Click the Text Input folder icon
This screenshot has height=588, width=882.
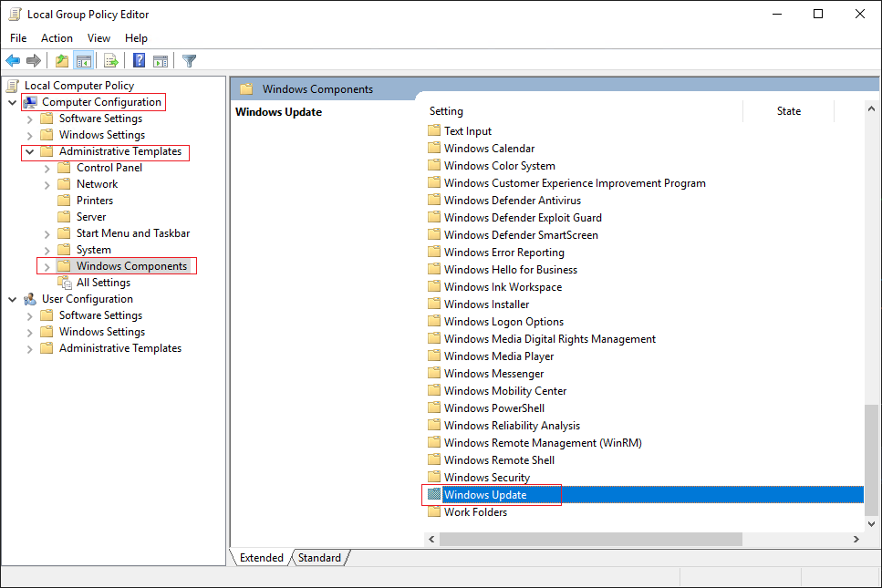[433, 131]
